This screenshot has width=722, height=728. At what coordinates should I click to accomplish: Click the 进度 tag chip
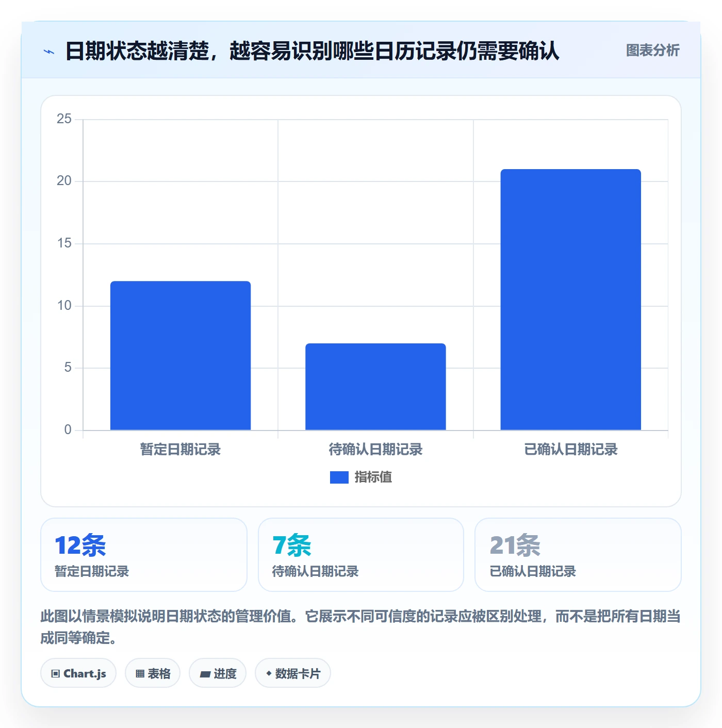(218, 673)
